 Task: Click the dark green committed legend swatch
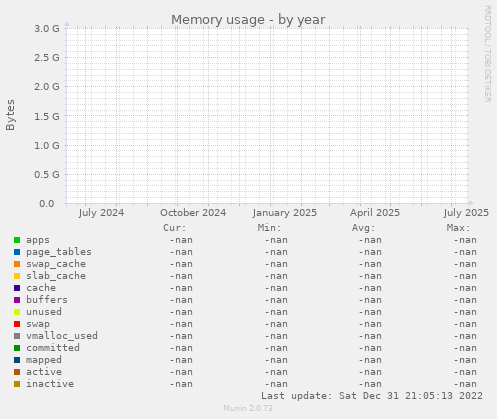pyautogui.click(x=17, y=348)
